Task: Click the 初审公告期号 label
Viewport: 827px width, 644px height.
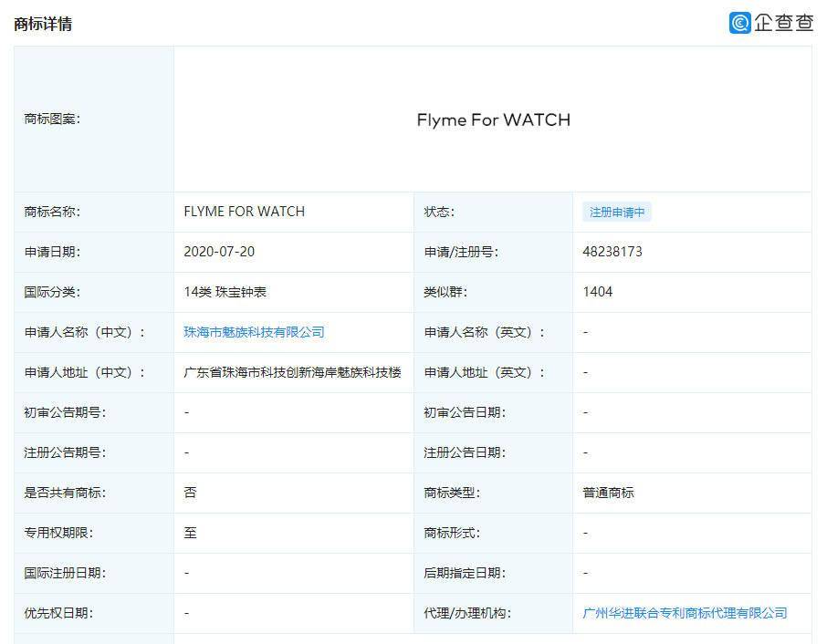Action: click(x=65, y=412)
